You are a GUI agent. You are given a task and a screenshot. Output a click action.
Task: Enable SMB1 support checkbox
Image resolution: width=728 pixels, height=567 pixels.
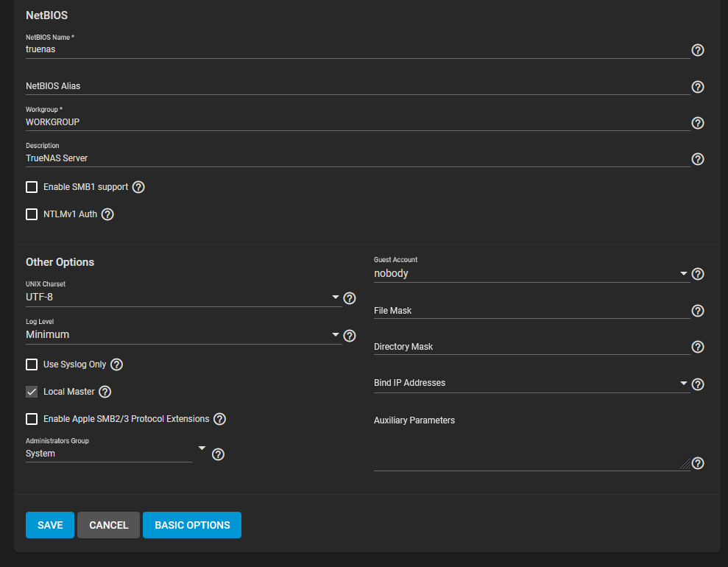(x=32, y=187)
